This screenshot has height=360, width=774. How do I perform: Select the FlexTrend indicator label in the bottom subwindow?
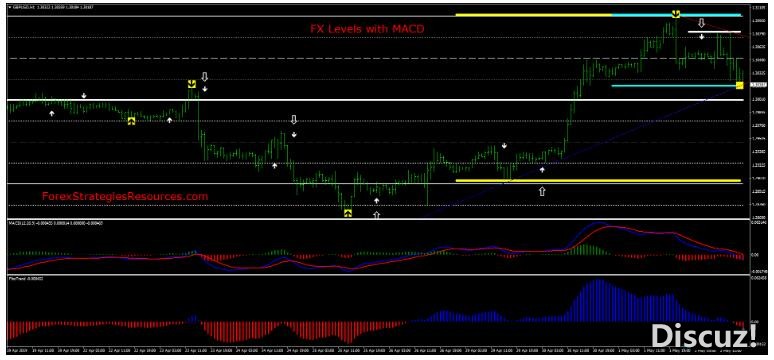tap(26, 279)
